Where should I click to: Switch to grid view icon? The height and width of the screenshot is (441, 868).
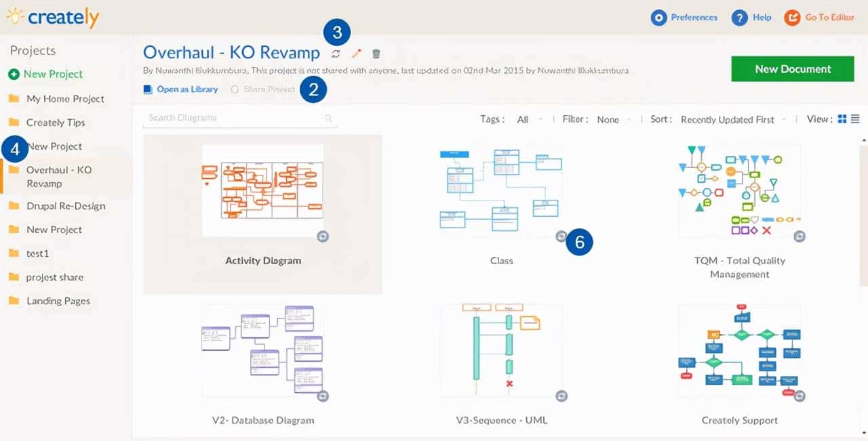(x=842, y=119)
